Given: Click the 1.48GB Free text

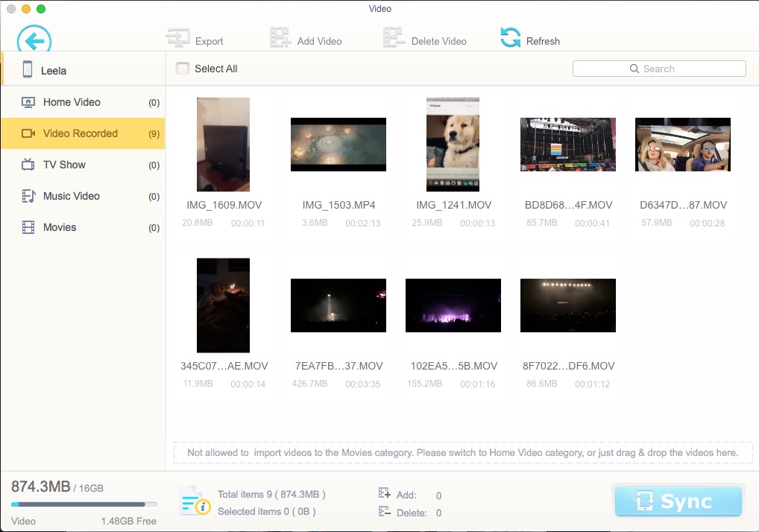Looking at the screenshot, I should pos(129,522).
